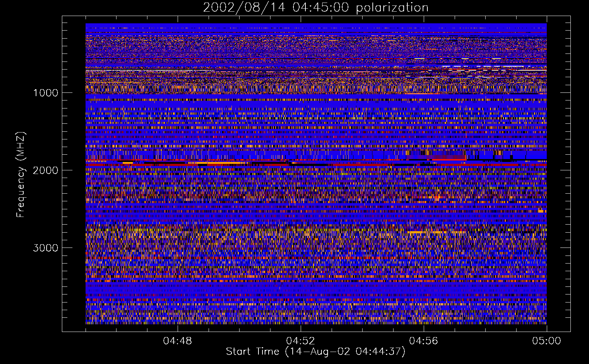Select the 3000 frequency tick label
The image size is (589, 364).
click(46, 248)
